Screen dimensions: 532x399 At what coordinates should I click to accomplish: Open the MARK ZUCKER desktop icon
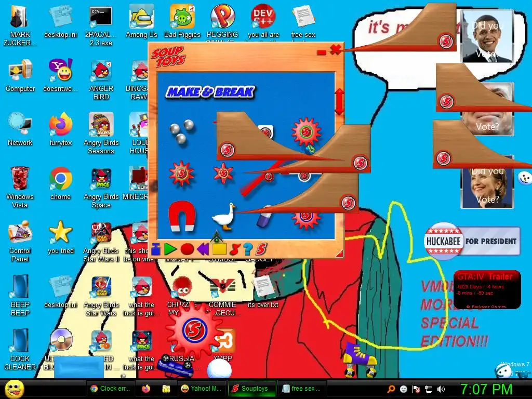pos(20,25)
